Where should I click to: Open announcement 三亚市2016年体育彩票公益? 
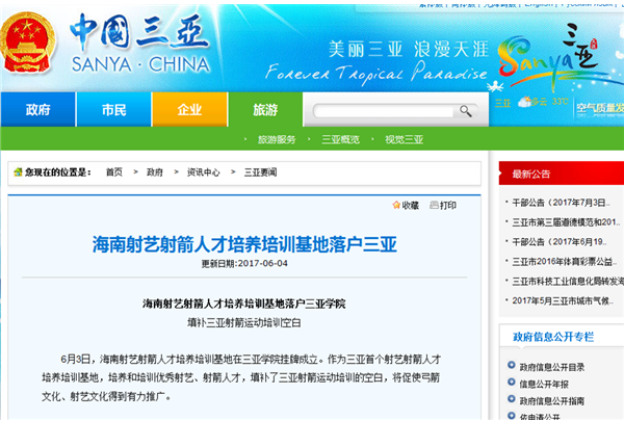[564, 261]
